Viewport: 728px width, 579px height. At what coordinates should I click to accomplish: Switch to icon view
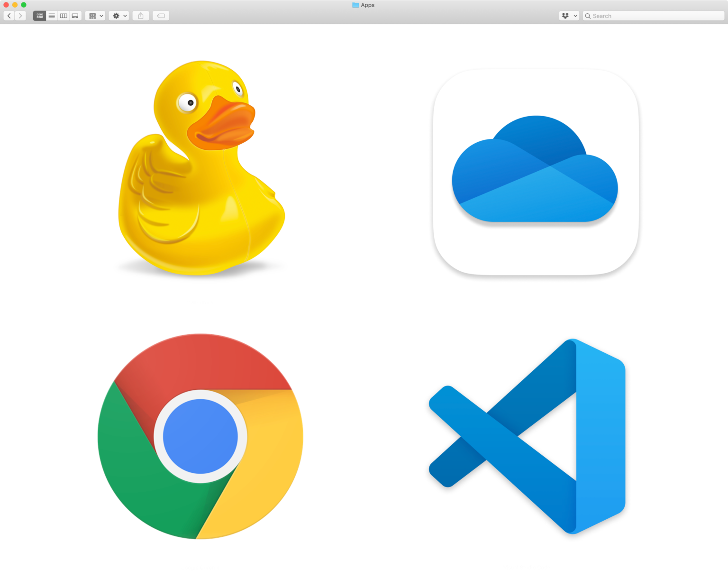point(39,16)
